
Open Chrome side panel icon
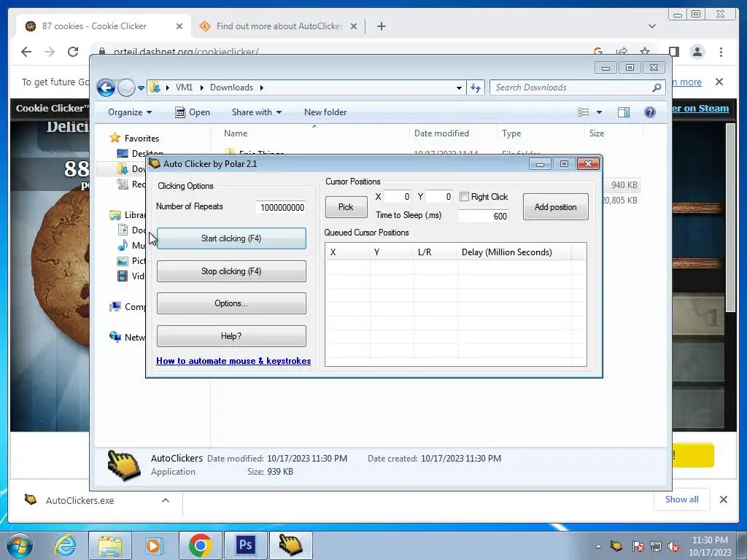click(x=673, y=52)
